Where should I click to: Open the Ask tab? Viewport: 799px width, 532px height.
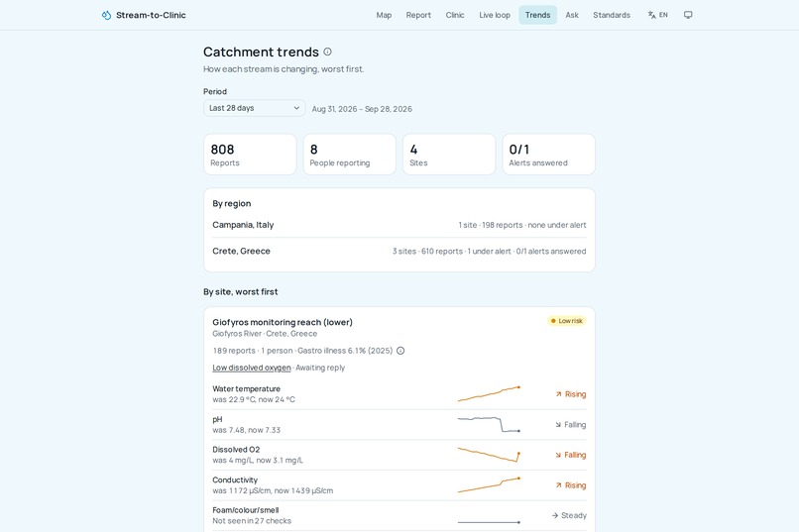[x=572, y=15]
